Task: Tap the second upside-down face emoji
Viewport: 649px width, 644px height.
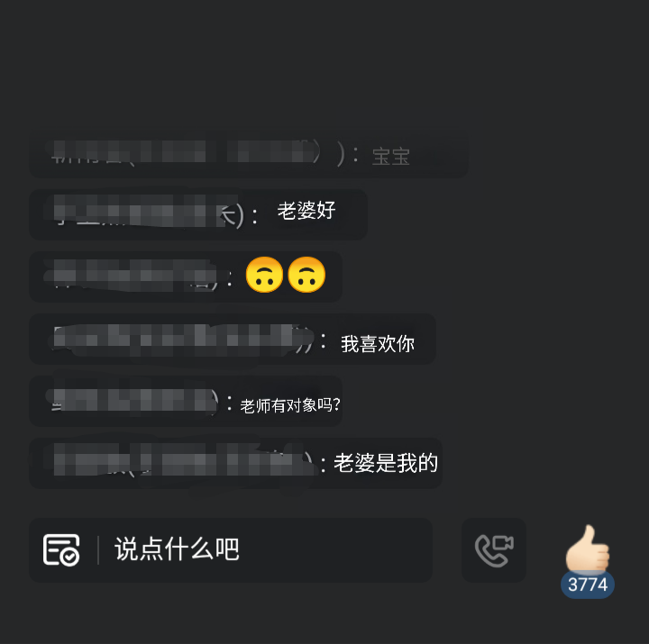Action: (306, 275)
